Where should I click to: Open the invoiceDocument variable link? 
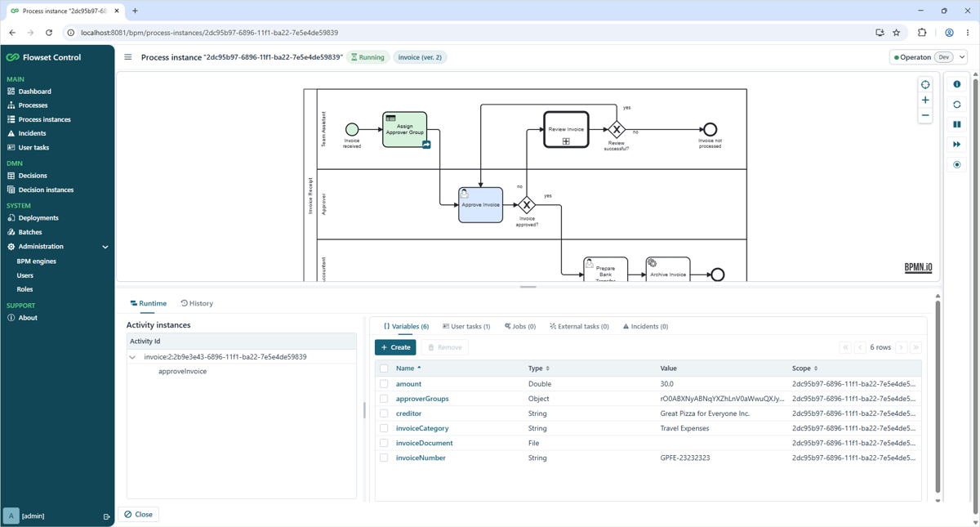point(424,443)
